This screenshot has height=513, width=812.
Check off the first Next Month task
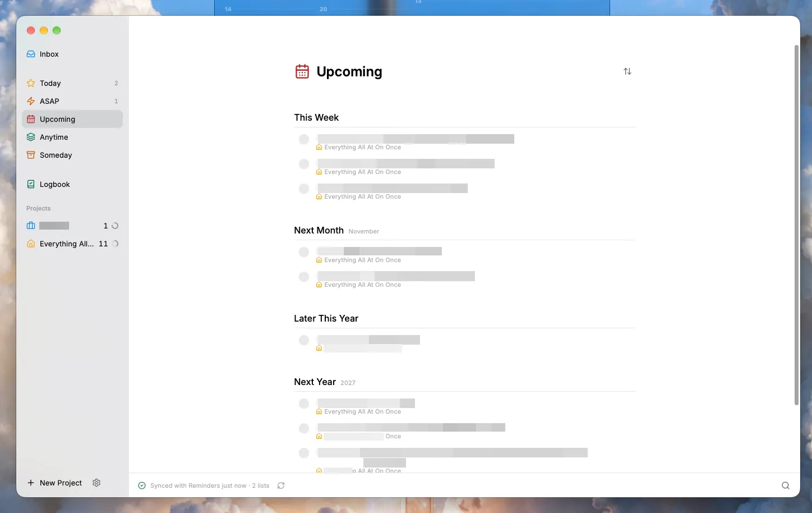304,252
